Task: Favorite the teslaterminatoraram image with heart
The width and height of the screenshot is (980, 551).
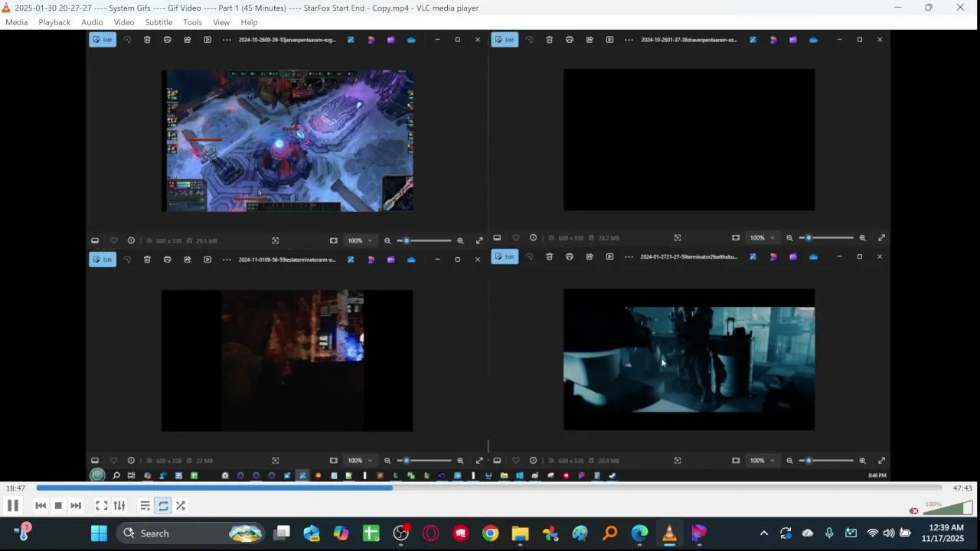Action: (113, 461)
